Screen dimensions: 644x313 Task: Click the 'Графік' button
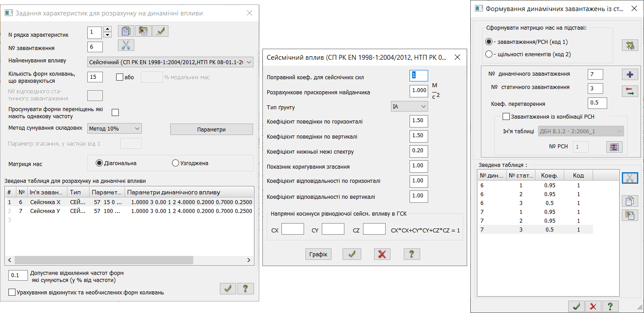click(x=318, y=254)
